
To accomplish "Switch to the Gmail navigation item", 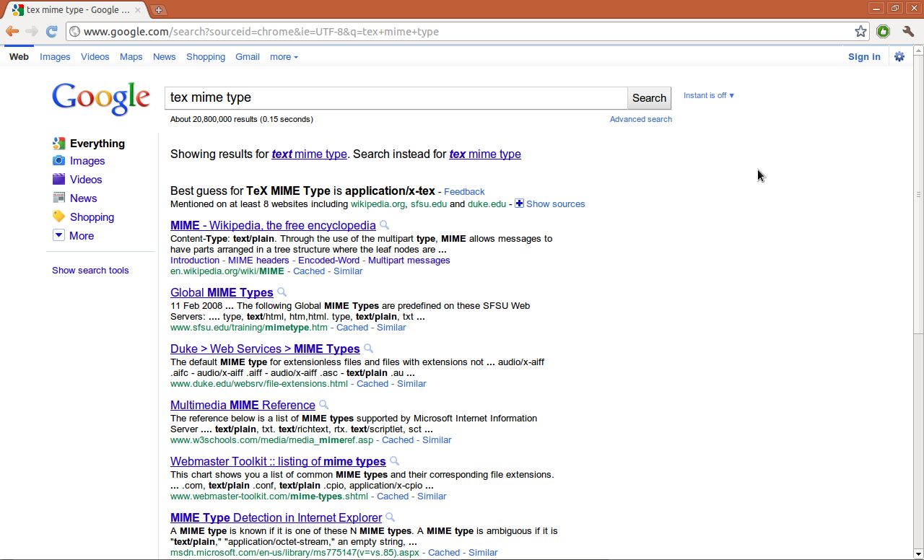I will coord(247,56).
